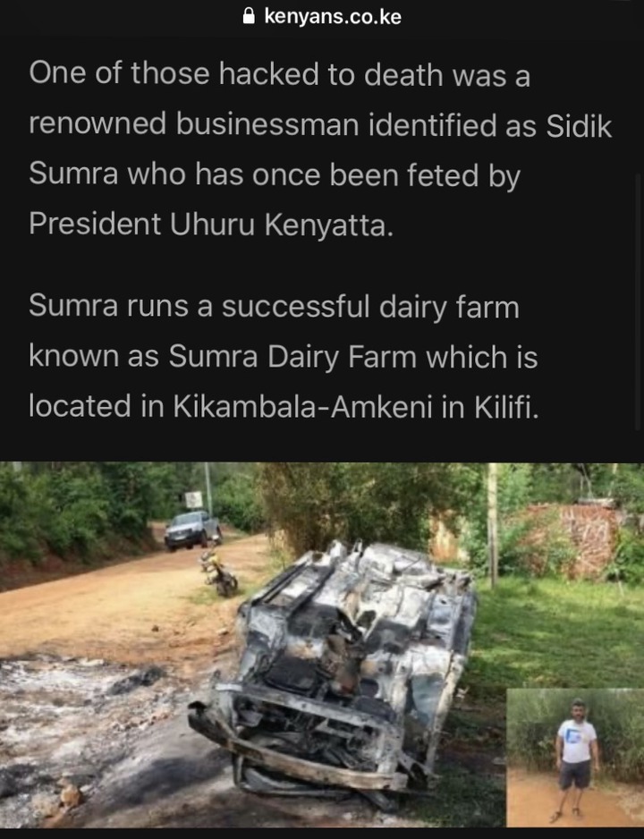This screenshot has height=839, width=644.
Task: Click the word 'successful' in second paragraph
Action: tap(296, 308)
